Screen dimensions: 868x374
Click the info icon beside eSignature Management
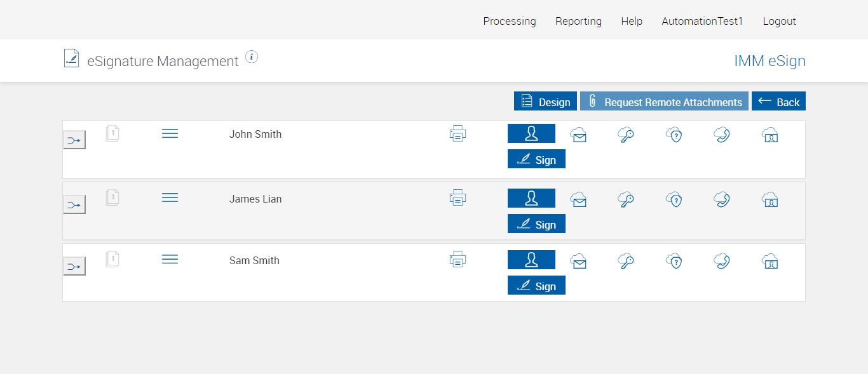tap(252, 57)
